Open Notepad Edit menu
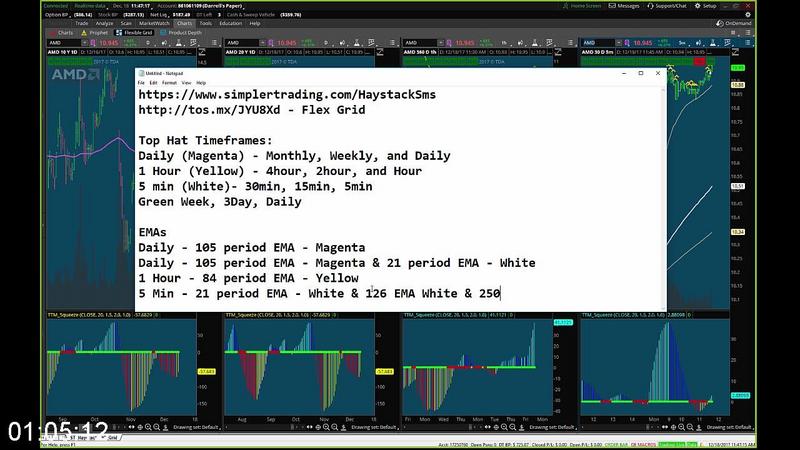This screenshot has height=450, width=800. pos(153,83)
